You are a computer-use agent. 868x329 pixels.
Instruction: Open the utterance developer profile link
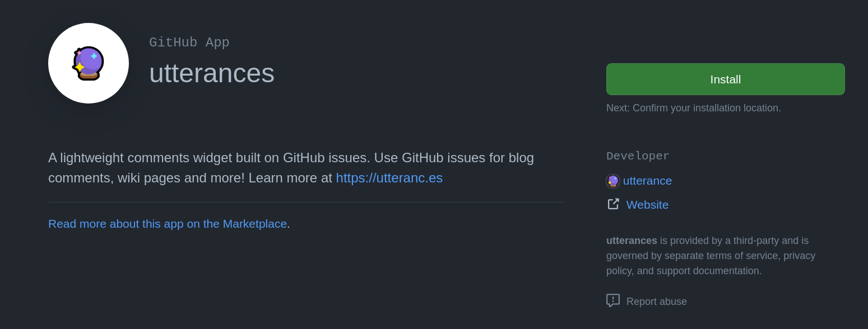[647, 181]
